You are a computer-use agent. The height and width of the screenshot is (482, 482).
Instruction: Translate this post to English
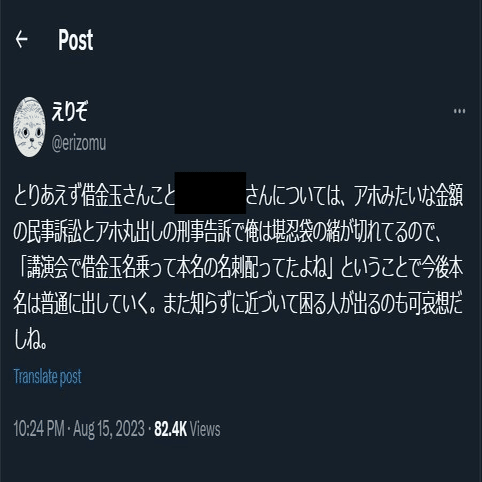(x=48, y=377)
